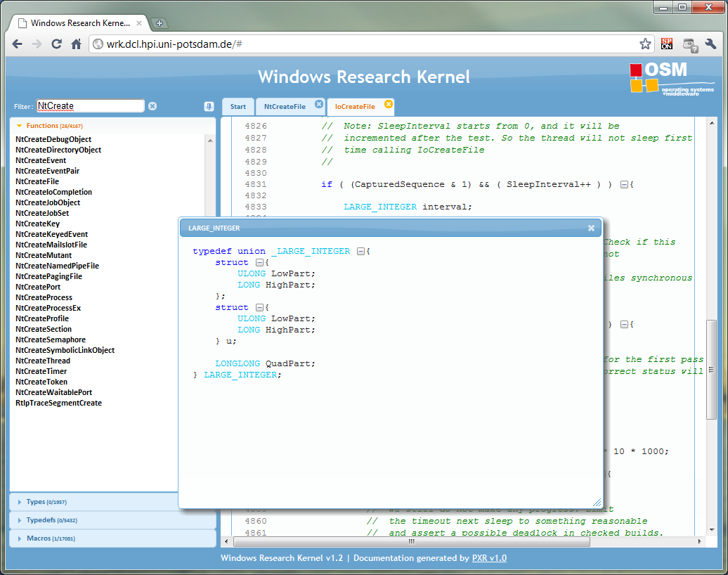Click the OSM logo
Screen dimensions: 728x575
[671, 79]
